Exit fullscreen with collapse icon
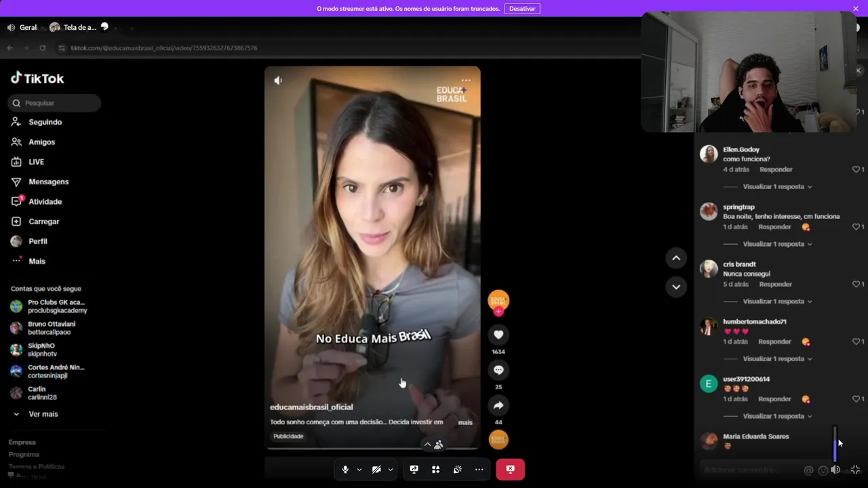 click(855, 470)
